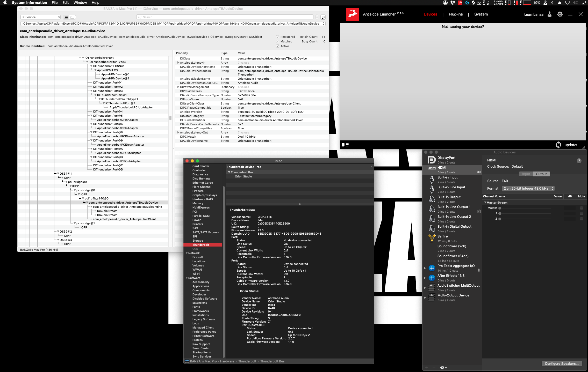Click the Bluetooth icon in menu bar
588x372 pixels.
(552, 3)
